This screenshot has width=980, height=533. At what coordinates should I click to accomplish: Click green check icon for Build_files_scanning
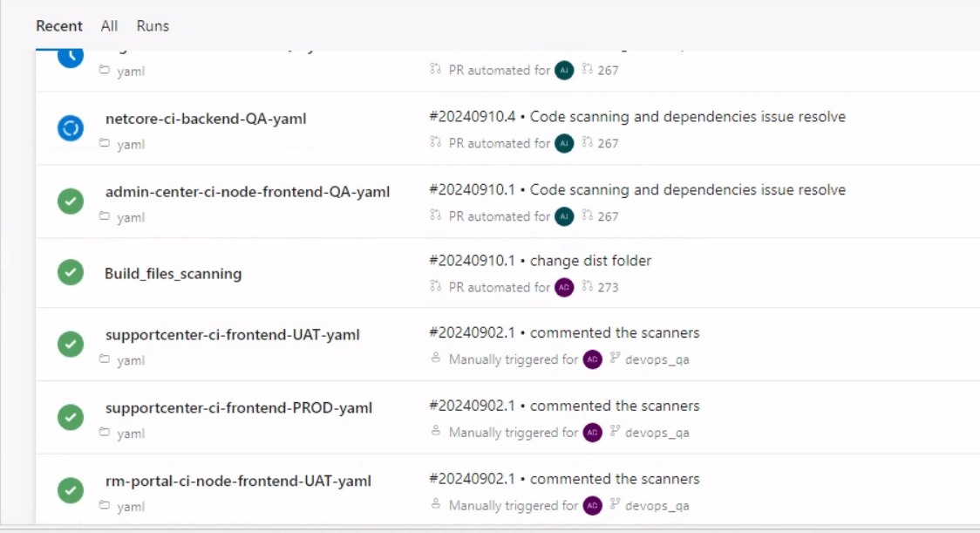click(x=71, y=273)
